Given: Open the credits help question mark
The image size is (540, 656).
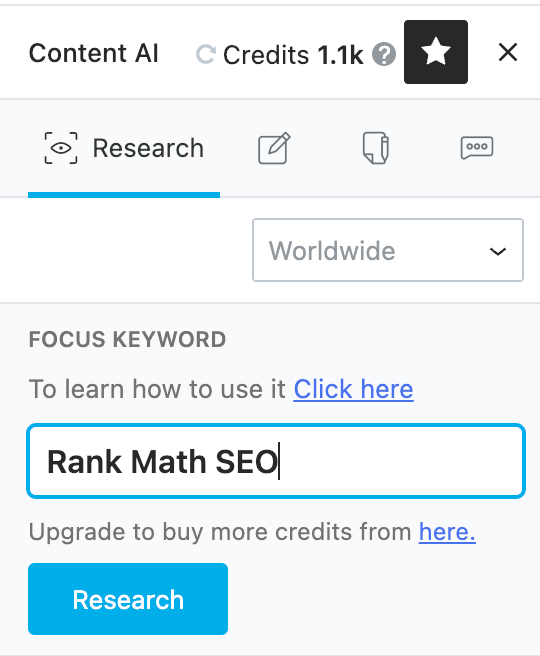Looking at the screenshot, I should [384, 54].
